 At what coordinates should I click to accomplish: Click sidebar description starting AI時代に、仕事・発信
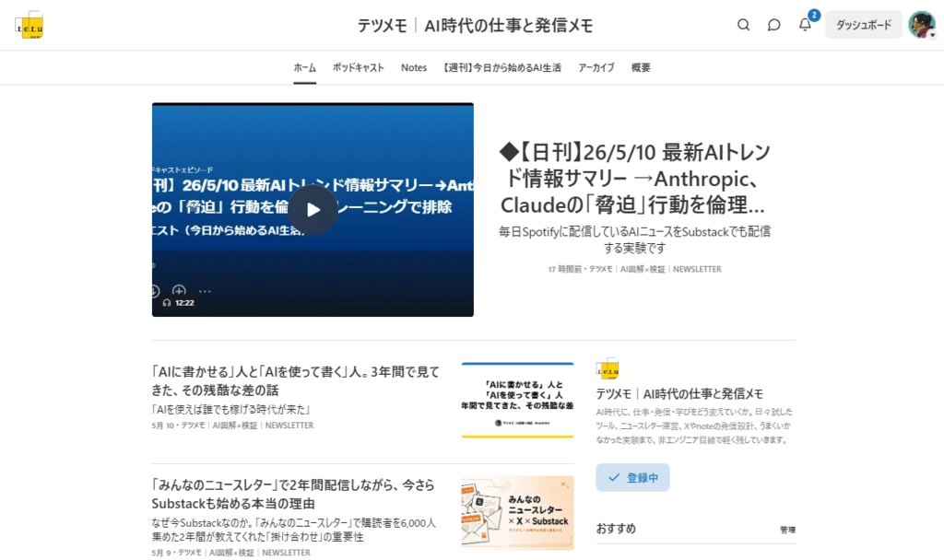(x=694, y=426)
